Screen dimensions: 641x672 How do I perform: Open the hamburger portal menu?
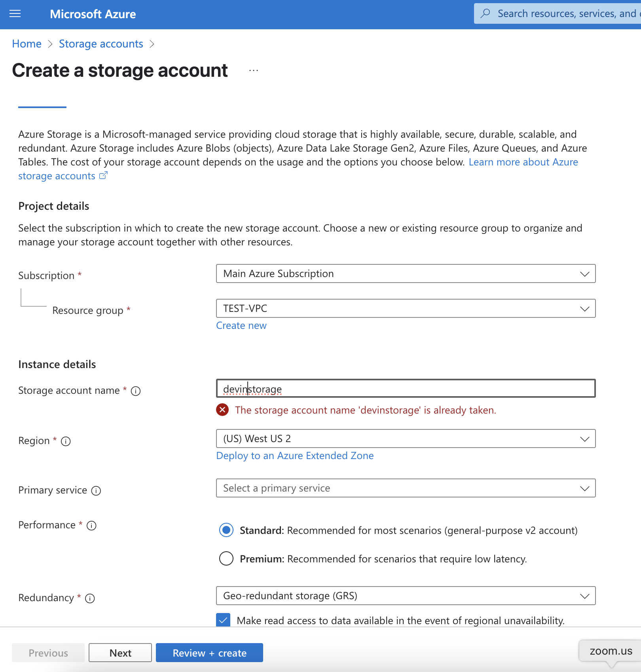coord(15,14)
